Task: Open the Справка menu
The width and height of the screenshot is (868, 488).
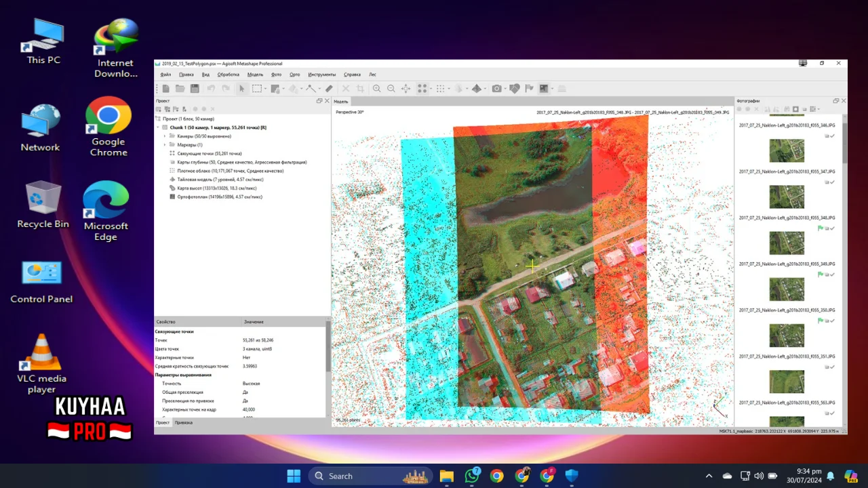Action: click(352, 75)
